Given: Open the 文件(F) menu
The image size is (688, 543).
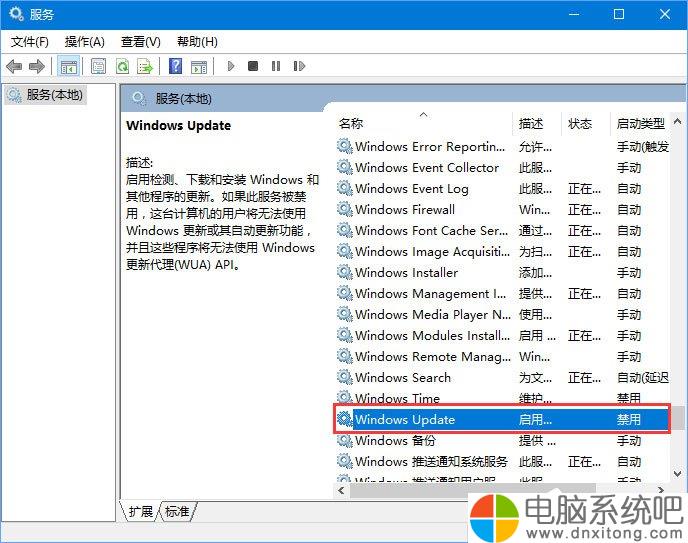Looking at the screenshot, I should (30, 42).
